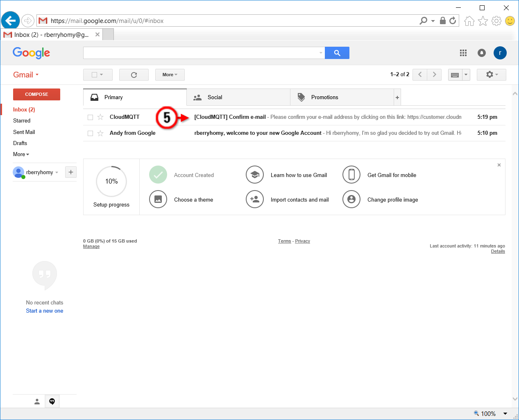519x420 pixels.
Task: Select the CloudMQTT email checkbox
Action: coord(90,118)
